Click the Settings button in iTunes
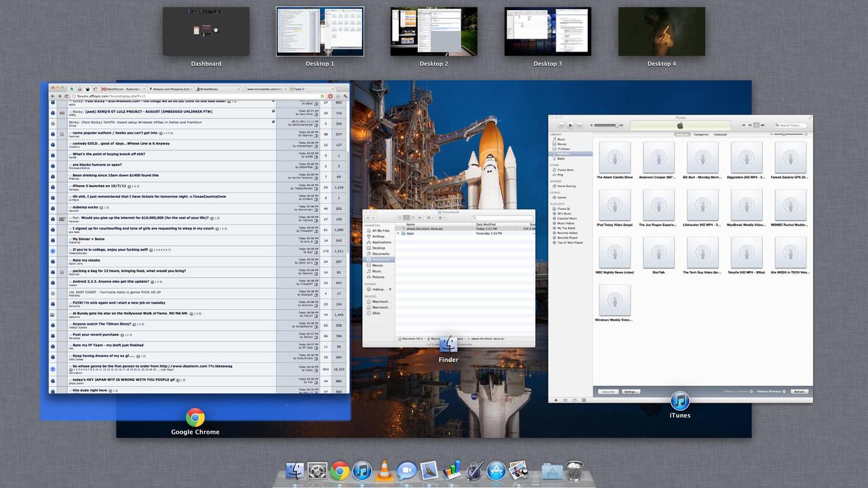Viewport: 868px width, 488px height. click(631, 392)
